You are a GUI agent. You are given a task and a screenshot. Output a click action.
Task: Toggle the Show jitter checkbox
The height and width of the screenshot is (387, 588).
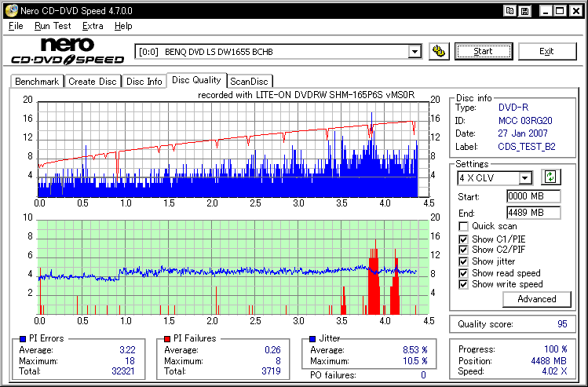point(464,261)
